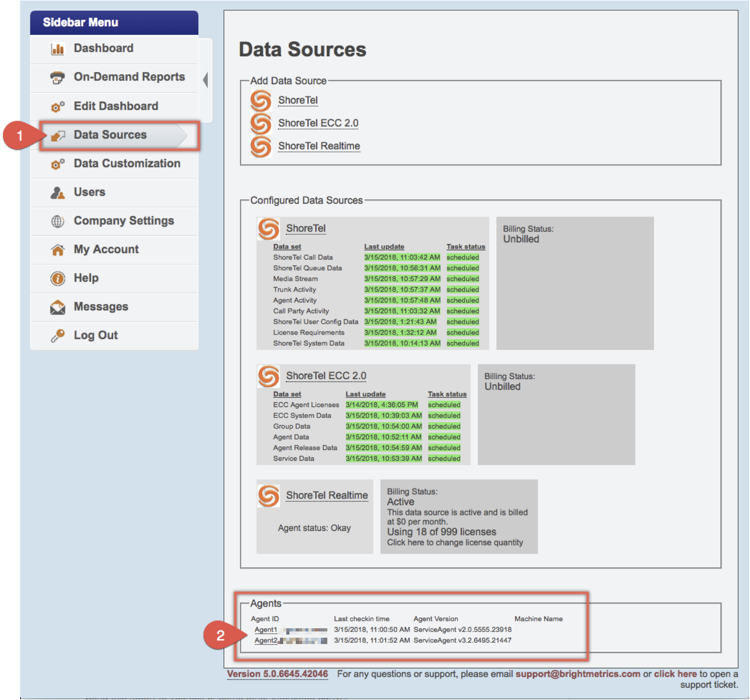Open the Agent2 link in Agents

click(x=266, y=640)
